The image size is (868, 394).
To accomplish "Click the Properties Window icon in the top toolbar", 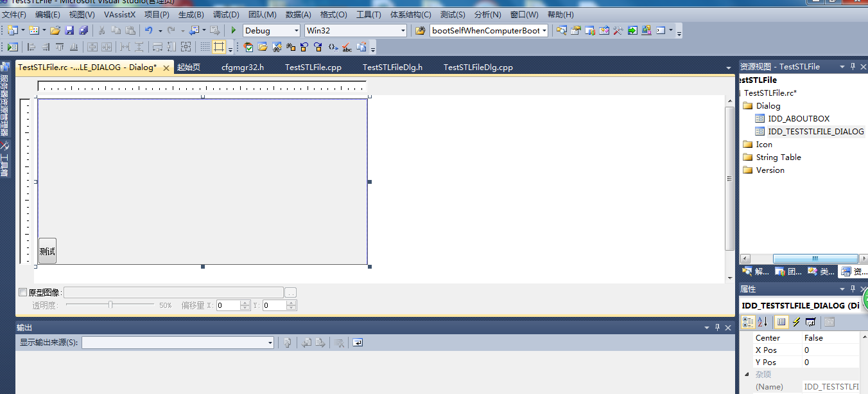I will click(576, 30).
